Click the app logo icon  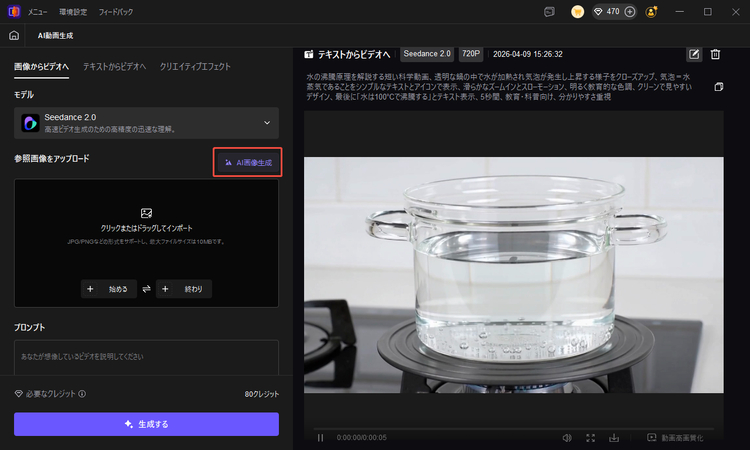14,11
